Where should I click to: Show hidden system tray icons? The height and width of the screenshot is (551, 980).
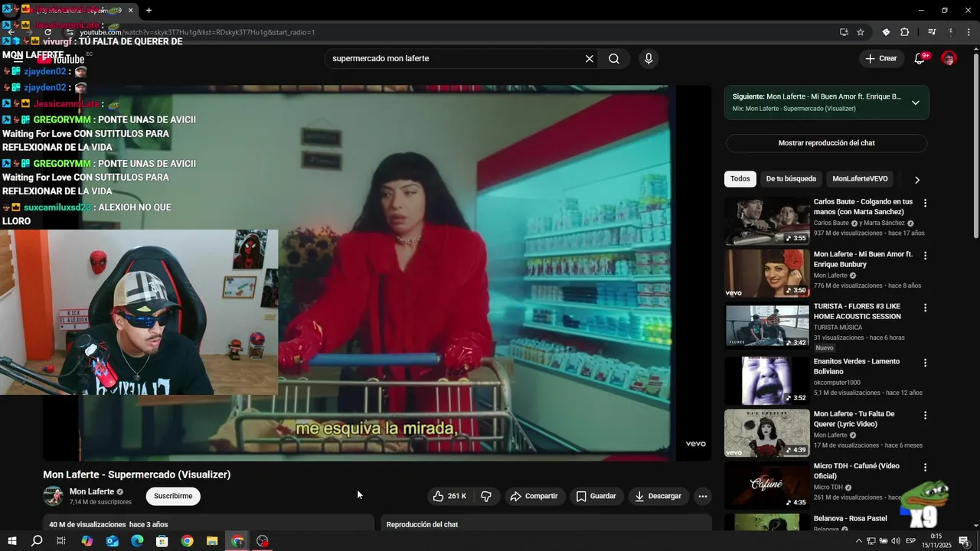click(858, 541)
